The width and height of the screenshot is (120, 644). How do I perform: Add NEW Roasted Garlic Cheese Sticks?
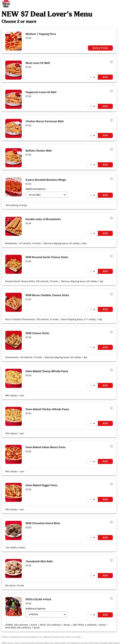[105, 271]
